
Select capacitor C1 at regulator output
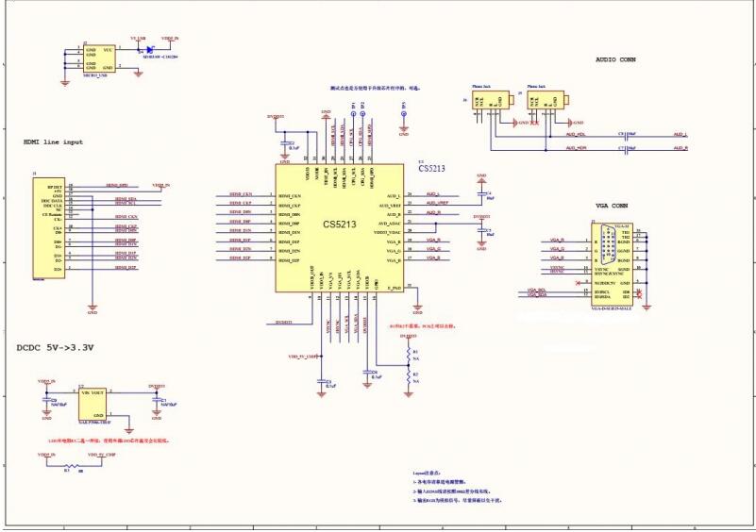pyautogui.click(x=156, y=400)
